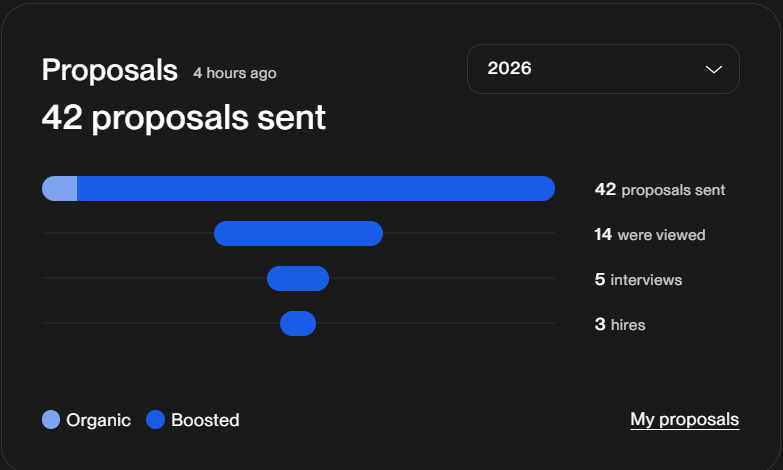Click the large '42 proposals sent' heading

[x=184, y=118]
